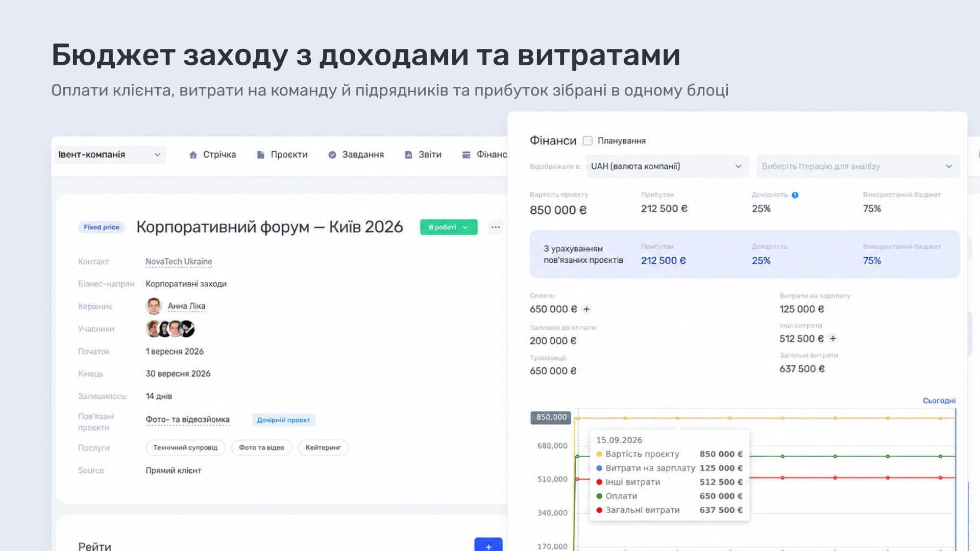Screen dimensions: 980x551
Task: Switch to the Звіти tab
Action: coord(423,155)
